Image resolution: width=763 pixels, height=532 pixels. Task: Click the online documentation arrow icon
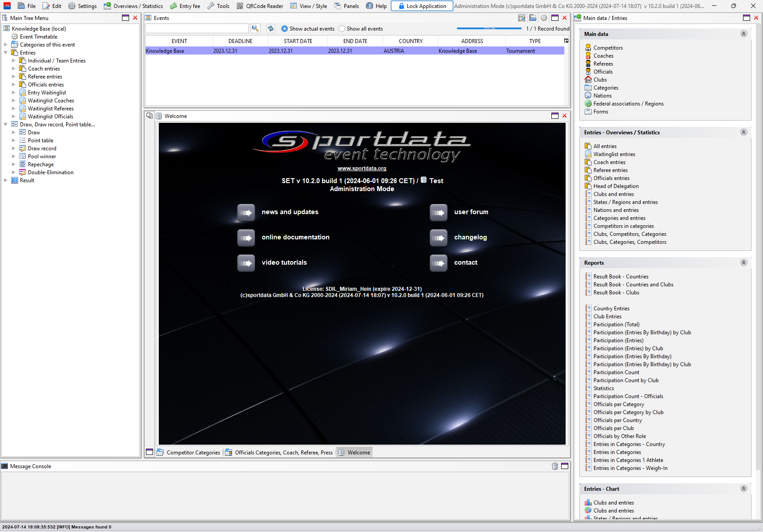pyautogui.click(x=246, y=238)
